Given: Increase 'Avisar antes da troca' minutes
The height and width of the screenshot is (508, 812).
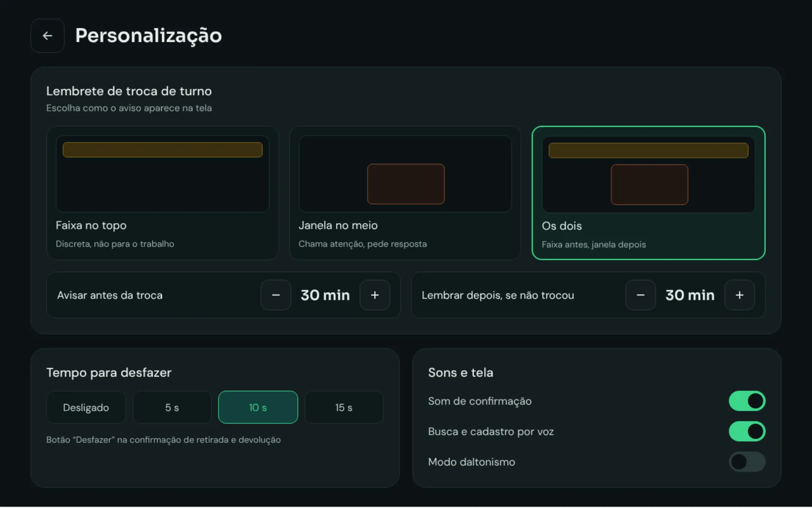Looking at the screenshot, I should [375, 295].
